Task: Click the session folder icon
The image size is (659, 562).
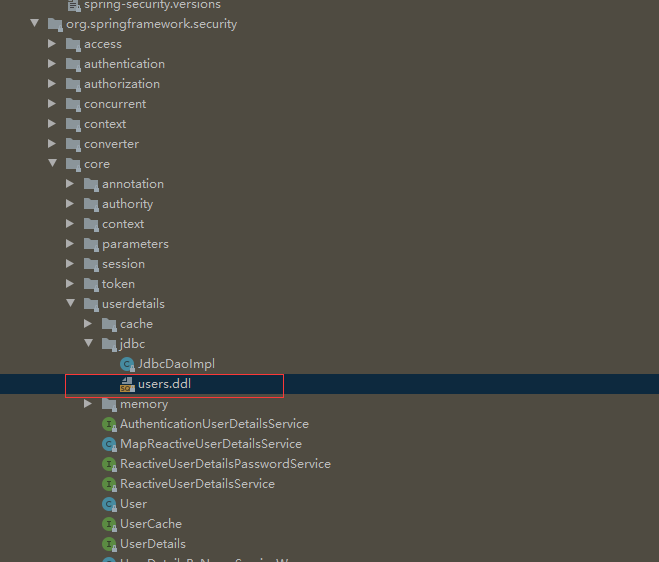Action: 92,264
